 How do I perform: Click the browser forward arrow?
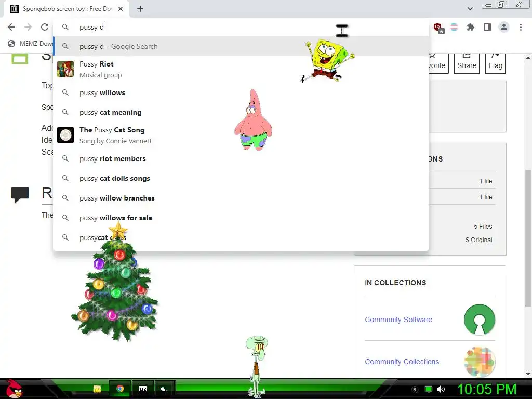tap(28, 27)
